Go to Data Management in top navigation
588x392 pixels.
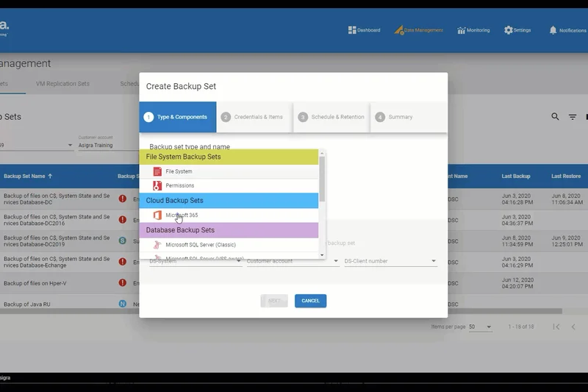point(419,30)
